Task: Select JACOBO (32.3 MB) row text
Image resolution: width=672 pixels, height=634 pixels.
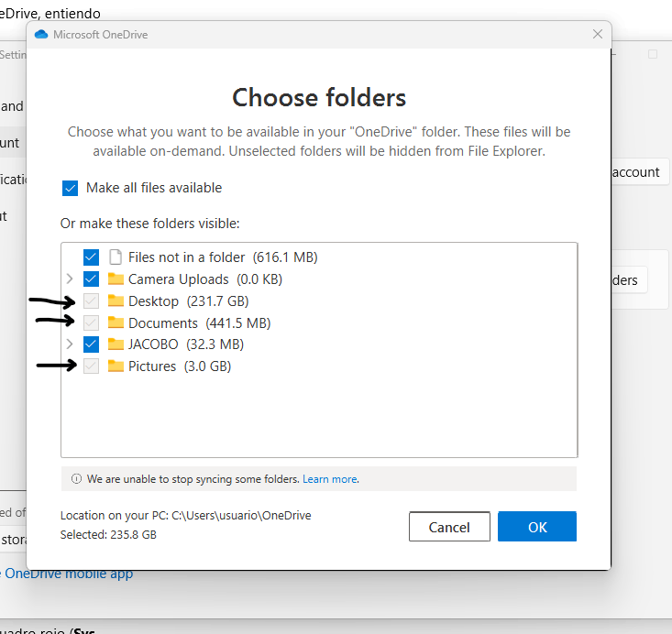Action: (186, 344)
